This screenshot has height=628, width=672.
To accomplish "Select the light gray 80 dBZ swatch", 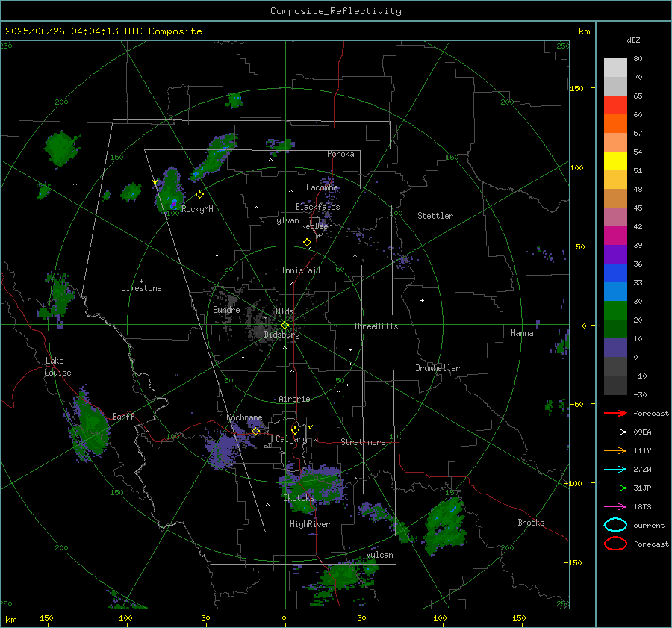I will pyautogui.click(x=615, y=68).
